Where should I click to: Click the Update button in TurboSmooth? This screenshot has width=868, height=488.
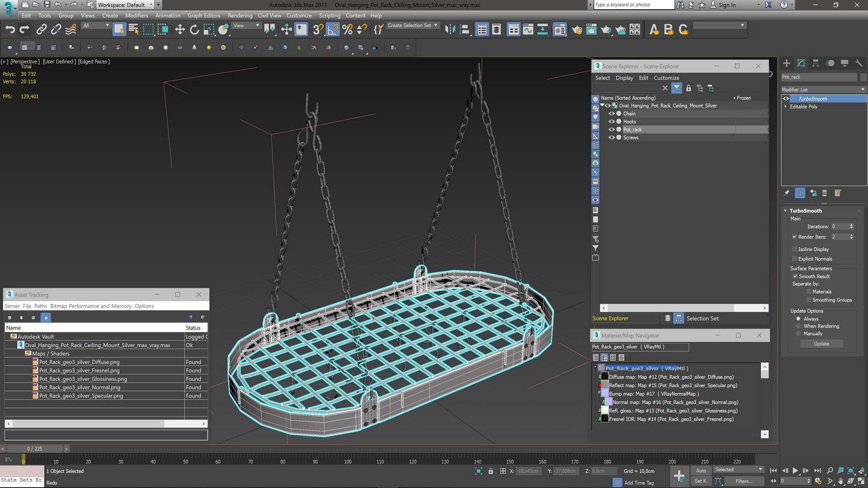(821, 344)
